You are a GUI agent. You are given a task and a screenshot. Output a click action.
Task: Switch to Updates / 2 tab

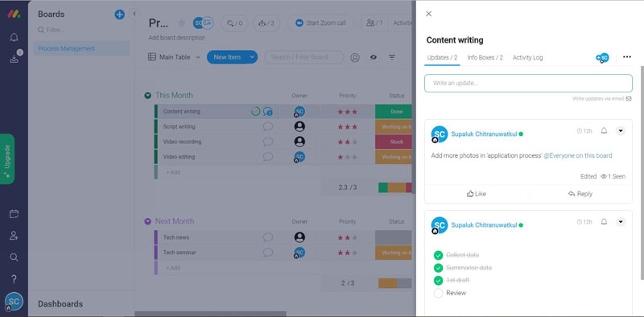point(442,57)
